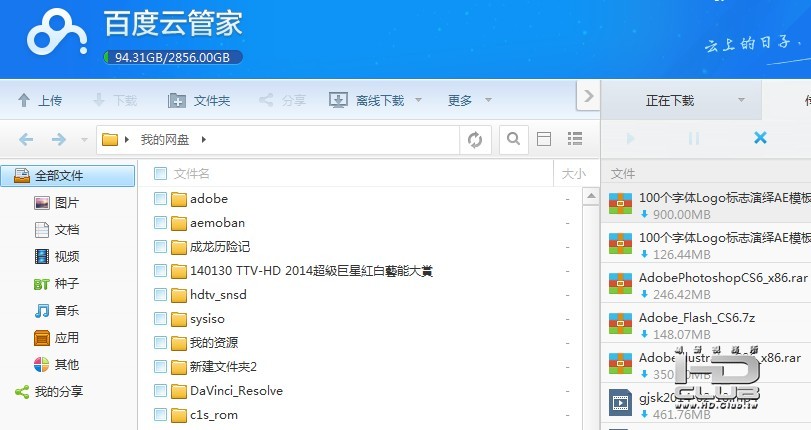Check the 新建文件夹2 folder checkbox

pos(160,367)
